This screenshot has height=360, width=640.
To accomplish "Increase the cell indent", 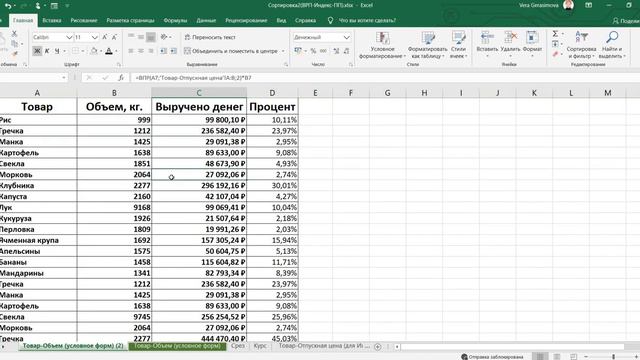I will click(x=173, y=51).
